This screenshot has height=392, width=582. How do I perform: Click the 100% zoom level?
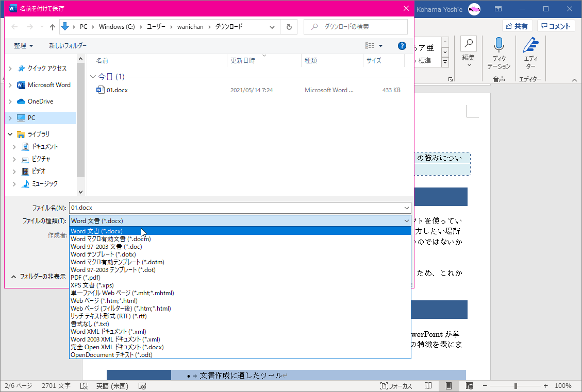click(563, 386)
